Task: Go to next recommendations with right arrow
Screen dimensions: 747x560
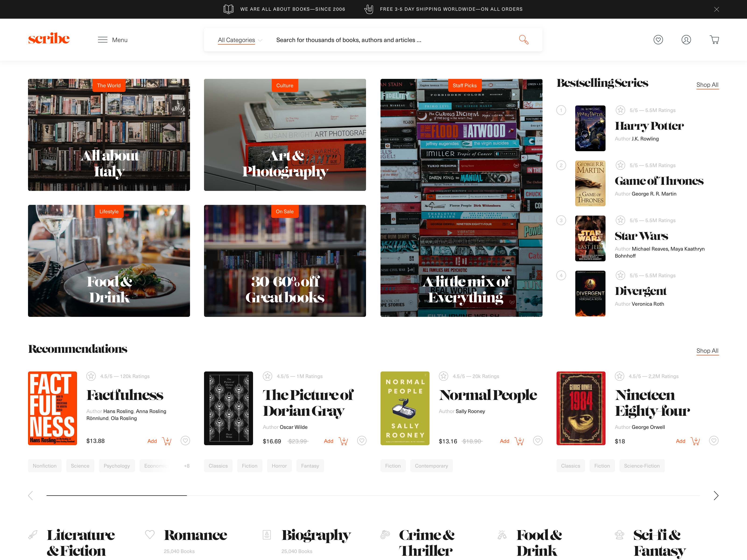Action: (716, 496)
